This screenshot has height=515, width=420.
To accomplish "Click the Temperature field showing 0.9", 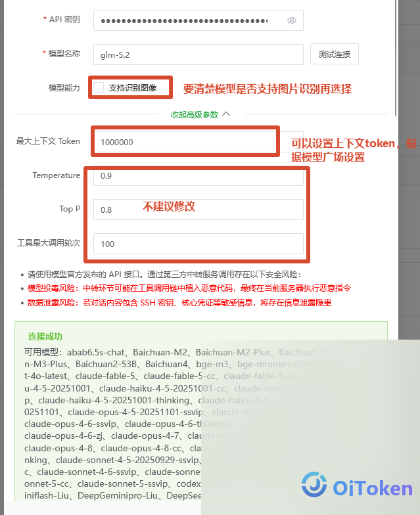I will pyautogui.click(x=198, y=176).
